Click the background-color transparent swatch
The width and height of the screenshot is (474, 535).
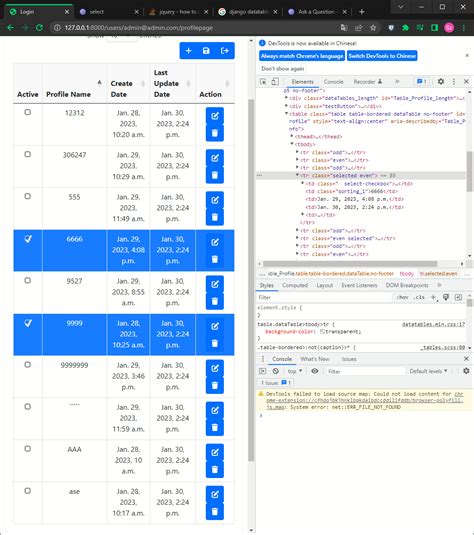(322, 332)
